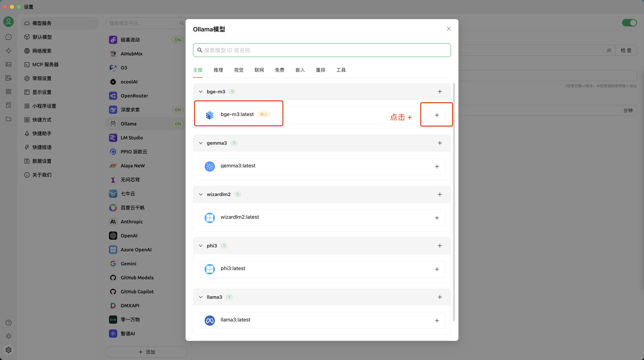Open the chat assistant sidebar icon

pyautogui.click(x=9, y=37)
